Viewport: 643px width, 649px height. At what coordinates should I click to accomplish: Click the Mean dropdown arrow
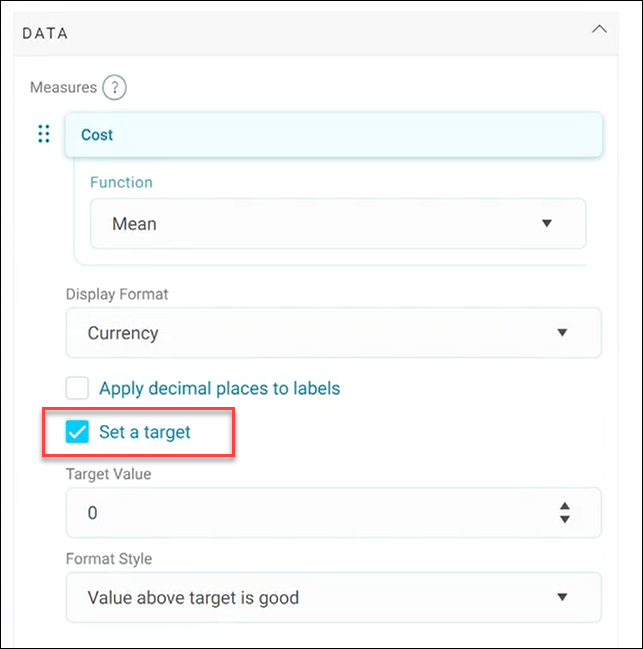point(547,223)
